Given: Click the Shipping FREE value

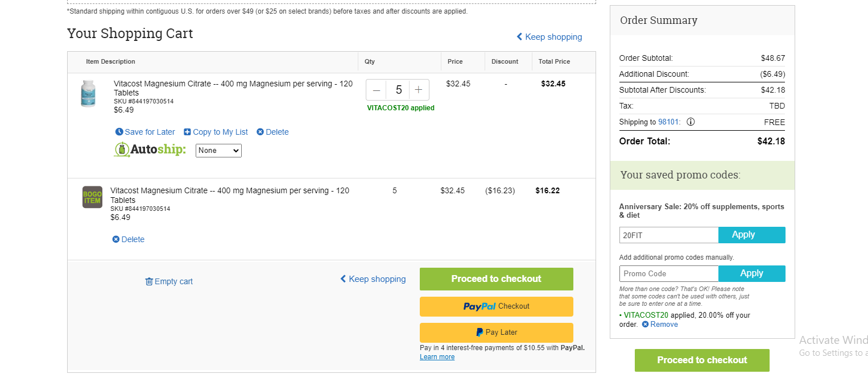Looking at the screenshot, I should [774, 122].
